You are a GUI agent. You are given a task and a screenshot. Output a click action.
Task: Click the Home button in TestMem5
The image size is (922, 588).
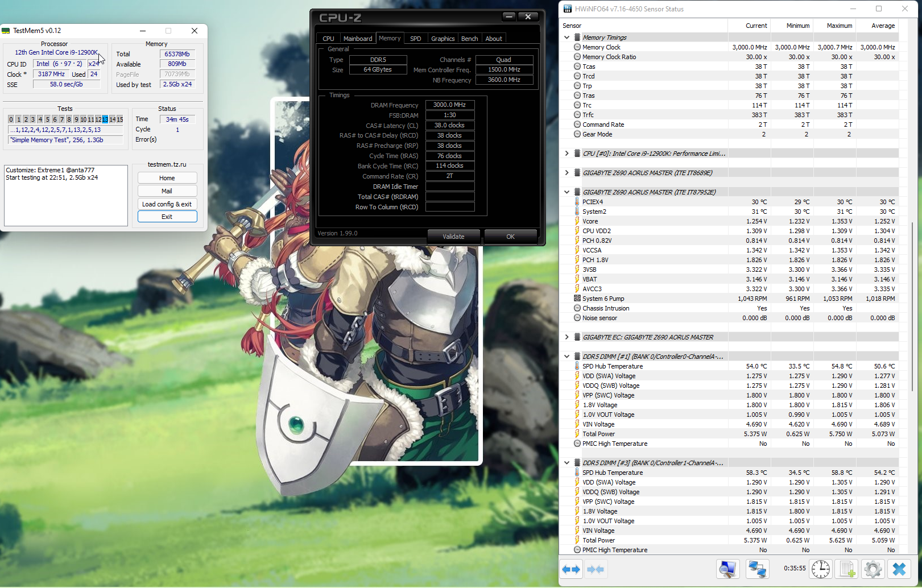pyautogui.click(x=167, y=178)
